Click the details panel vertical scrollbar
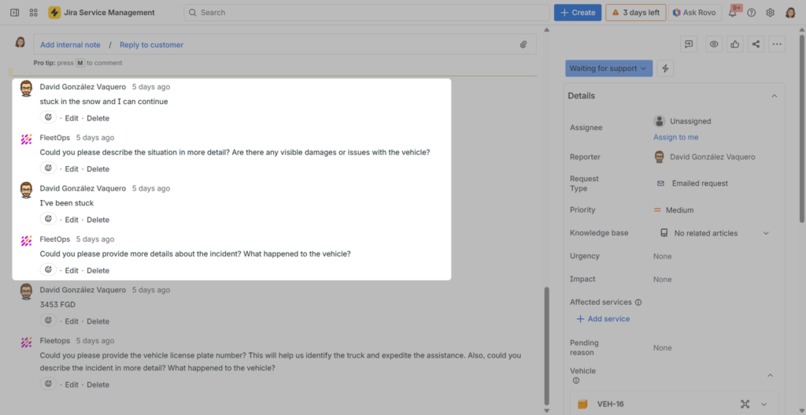The image size is (806, 415). [x=801, y=129]
